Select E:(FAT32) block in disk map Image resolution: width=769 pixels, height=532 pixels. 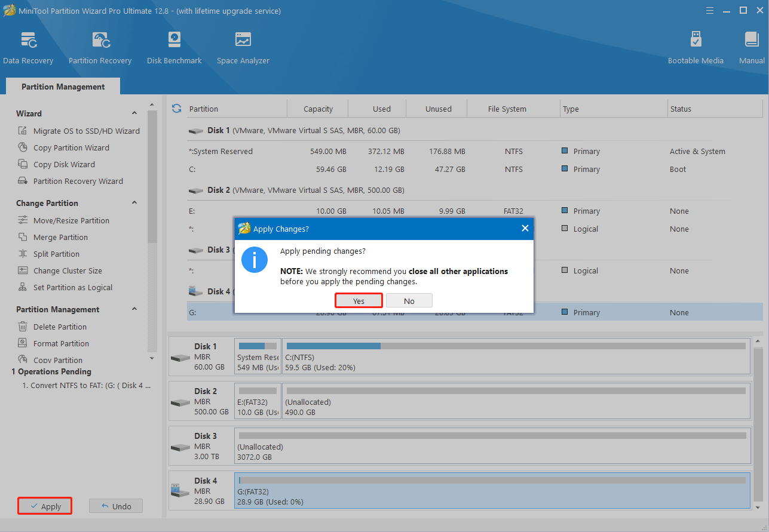(258, 401)
